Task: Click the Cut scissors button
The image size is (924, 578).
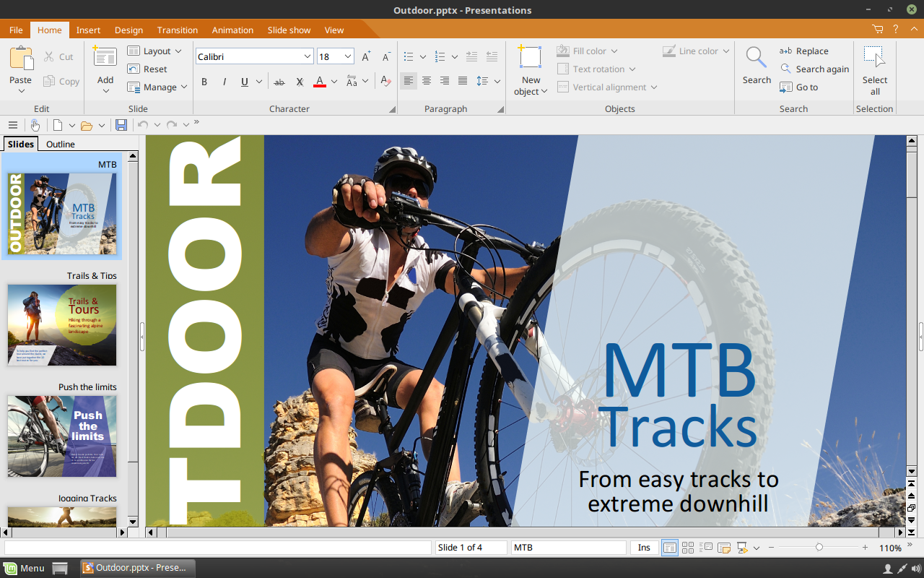Action: 58,56
